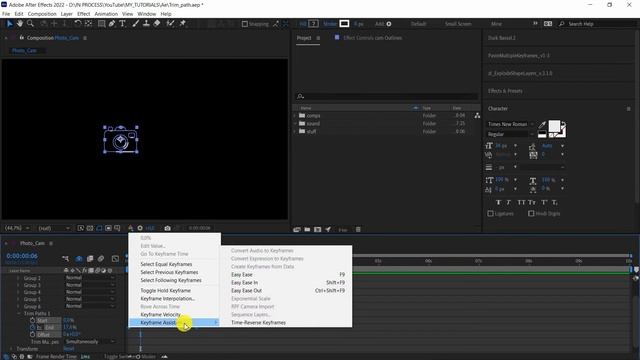Open Times New Roman font dropdown
This screenshot has width=640, height=360.
(511, 124)
